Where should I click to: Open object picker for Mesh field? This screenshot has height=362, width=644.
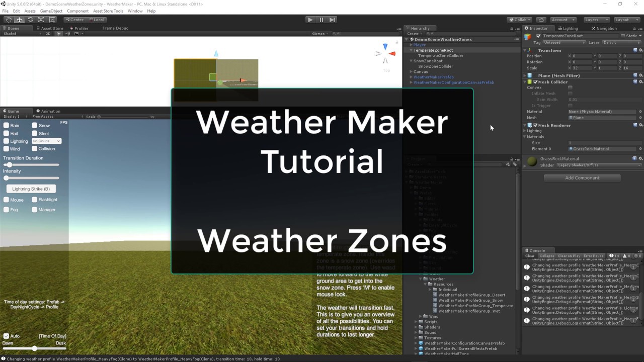(640, 118)
